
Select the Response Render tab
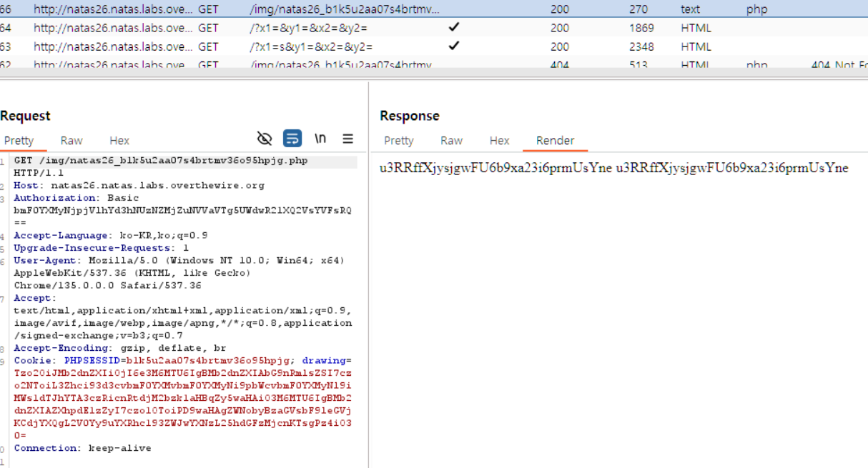pos(555,141)
